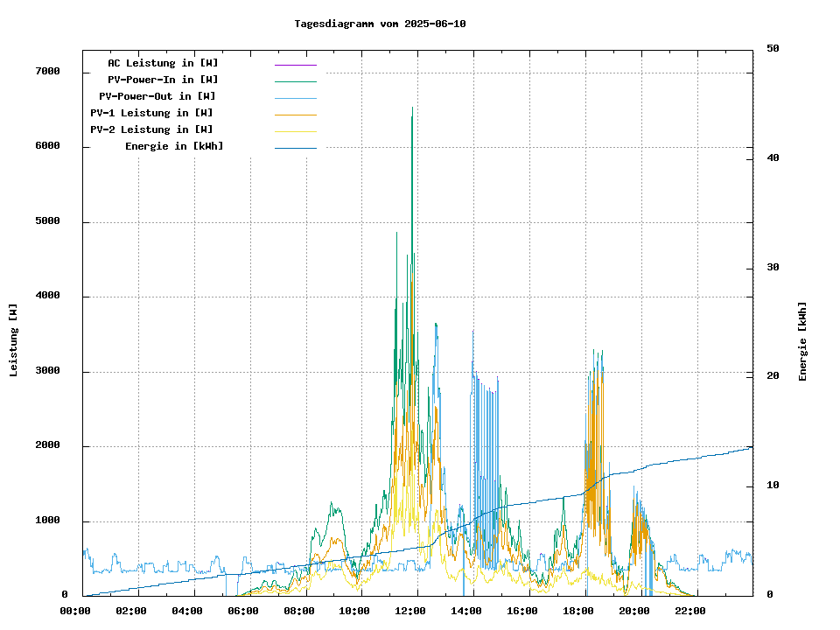Click the PV-Power-Out legend label
Image resolution: width=840 pixels, height=630 pixels.
point(157,96)
